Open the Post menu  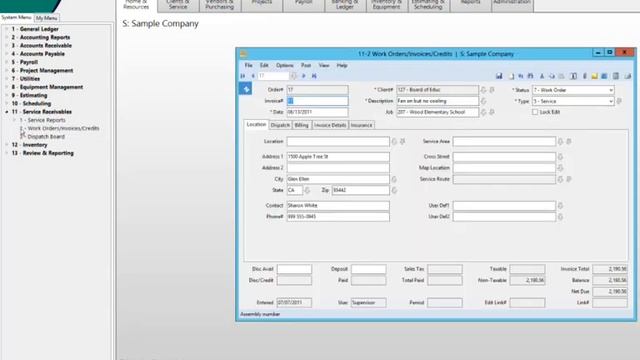[x=306, y=65]
